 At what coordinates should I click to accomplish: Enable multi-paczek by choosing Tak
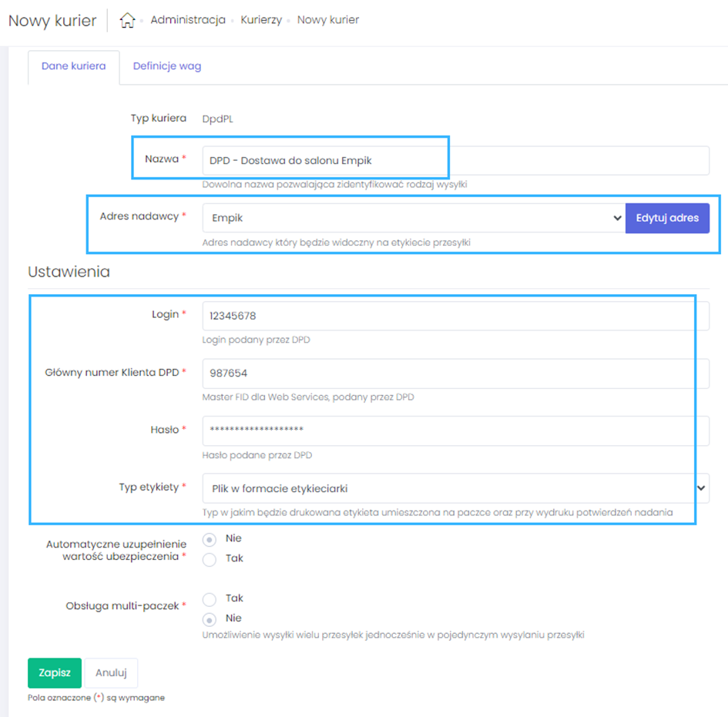[210, 598]
